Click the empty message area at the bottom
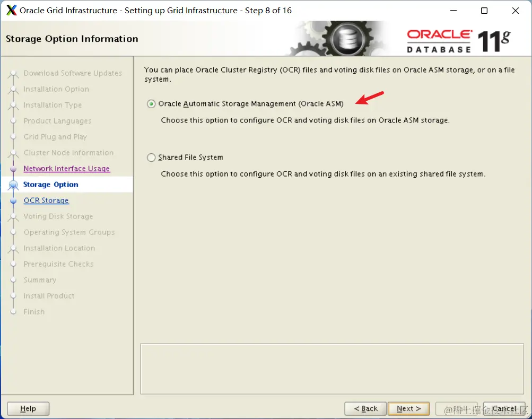The width and height of the screenshot is (532, 419). click(332, 369)
